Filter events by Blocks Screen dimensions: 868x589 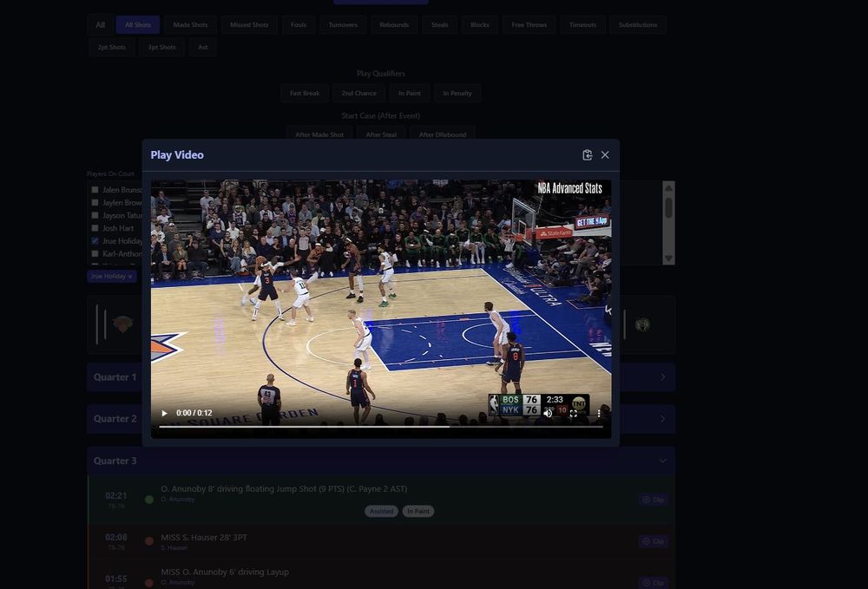click(x=480, y=25)
